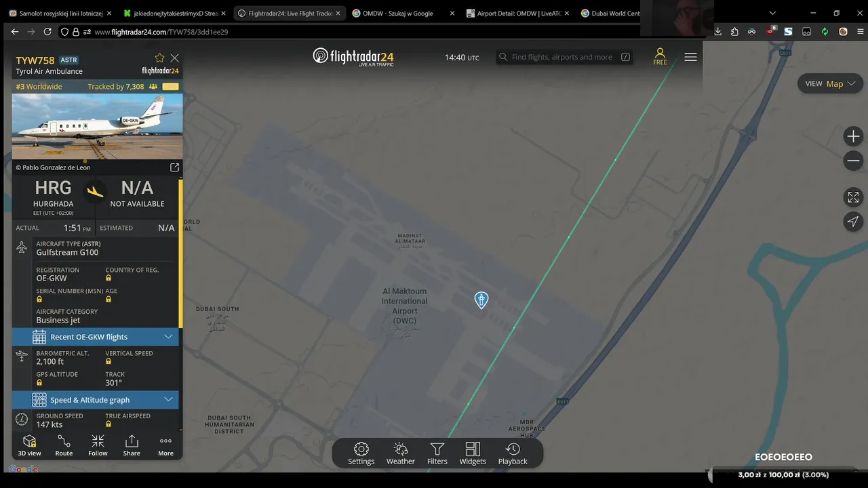The image size is (868, 488).
Task: Expand Recent OE-GKW flights section
Action: [95, 337]
